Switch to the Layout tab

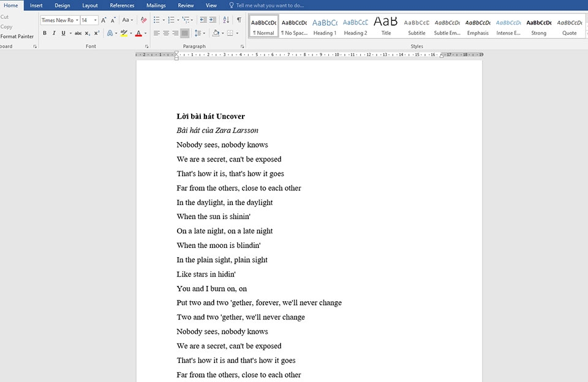[x=90, y=6]
